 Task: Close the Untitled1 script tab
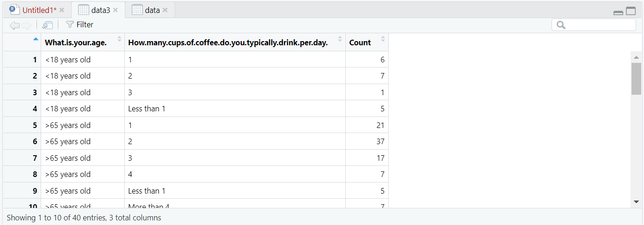coord(62,10)
